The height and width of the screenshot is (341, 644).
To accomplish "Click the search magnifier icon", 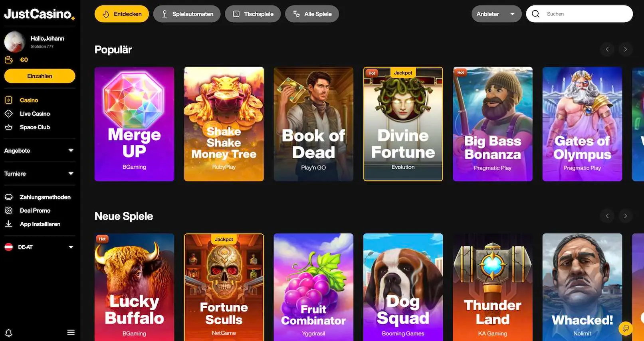I will (x=536, y=14).
